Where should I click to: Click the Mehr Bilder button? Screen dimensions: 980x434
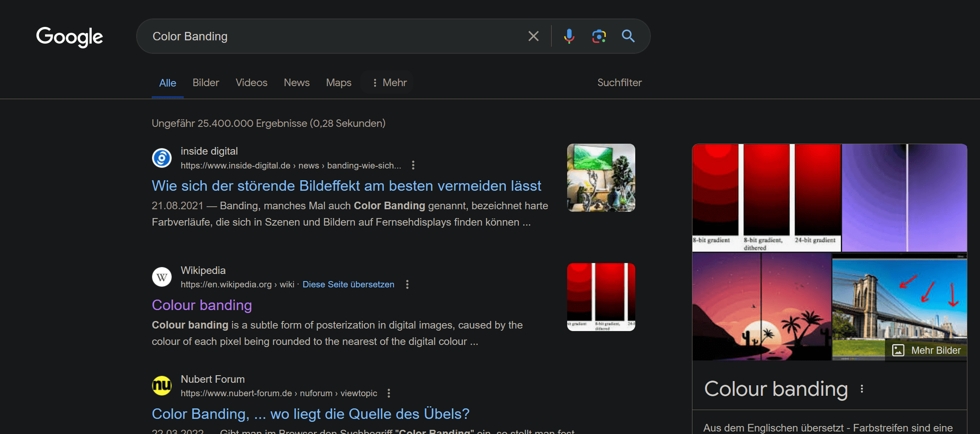[x=926, y=350]
